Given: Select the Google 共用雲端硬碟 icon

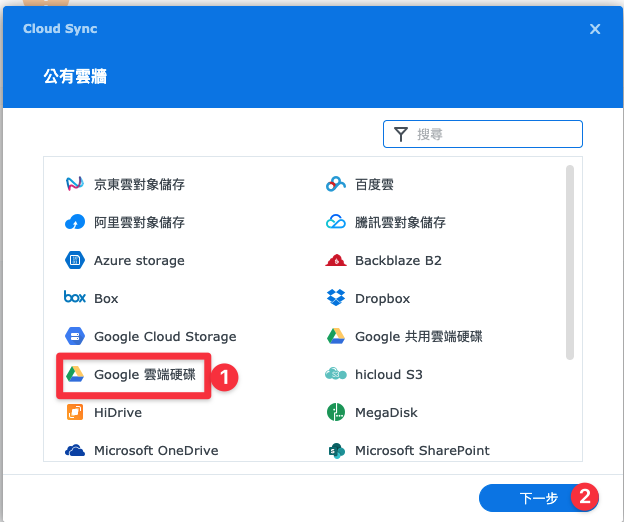Looking at the screenshot, I should (335, 336).
